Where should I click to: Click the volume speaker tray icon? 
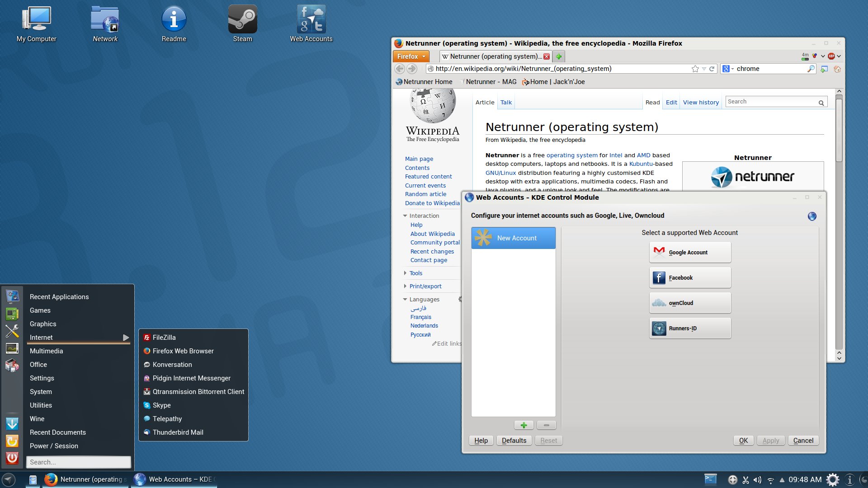point(757,480)
